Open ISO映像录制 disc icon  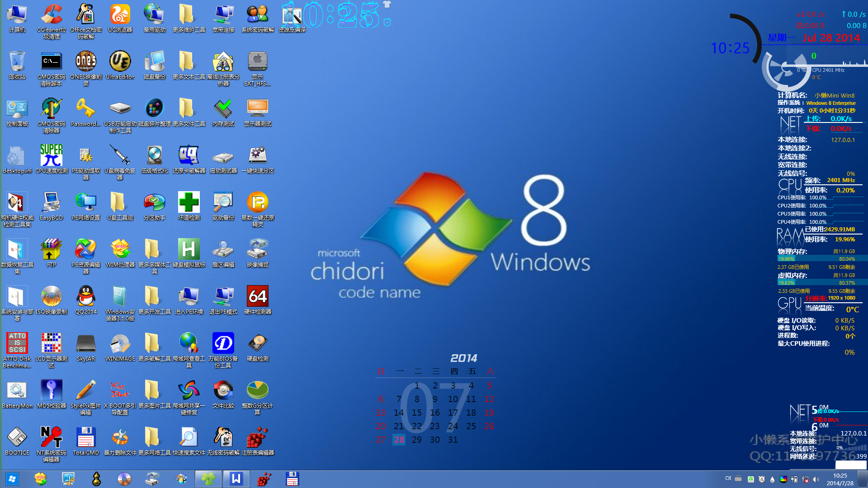click(x=52, y=300)
